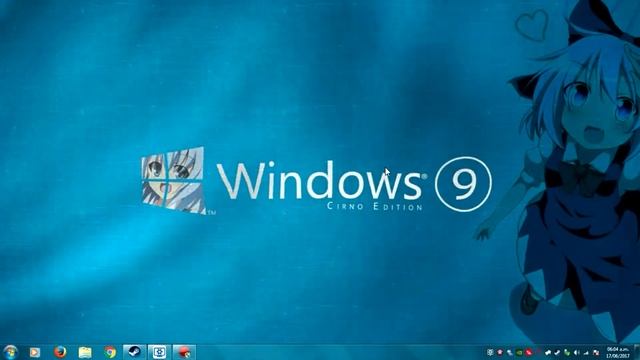Switch to the Steam taskbar window

click(134, 352)
